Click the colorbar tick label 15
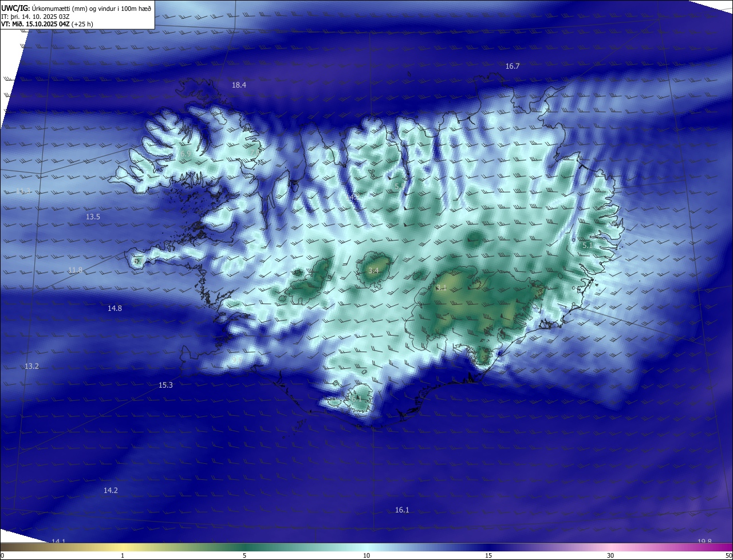 [x=488, y=555]
